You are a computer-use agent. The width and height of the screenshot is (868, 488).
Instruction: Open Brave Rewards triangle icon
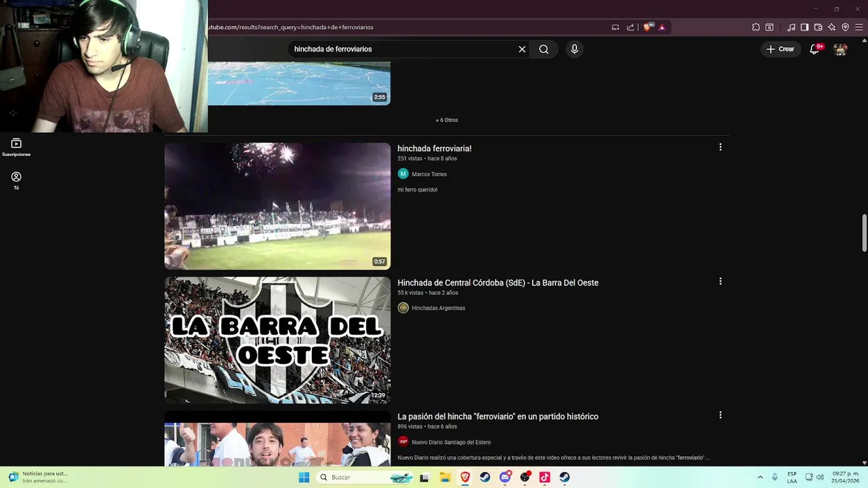coord(662,27)
